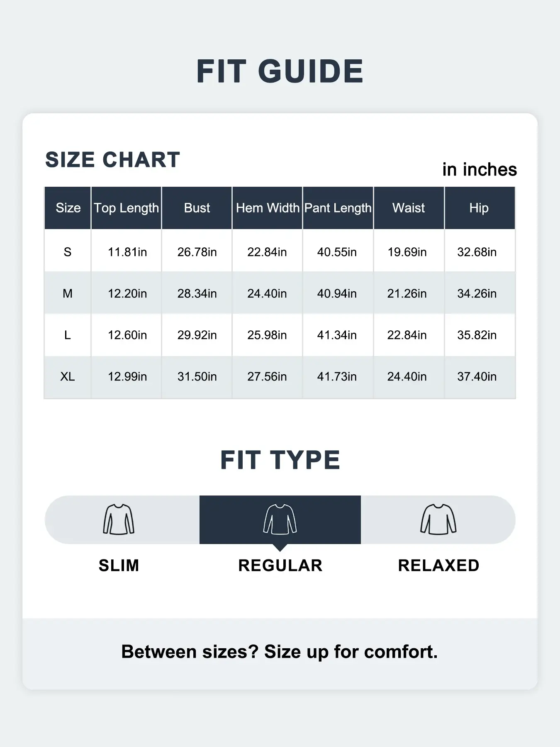This screenshot has width=560, height=747.
Task: Choose the REGULAR fit label
Action: tap(280, 566)
